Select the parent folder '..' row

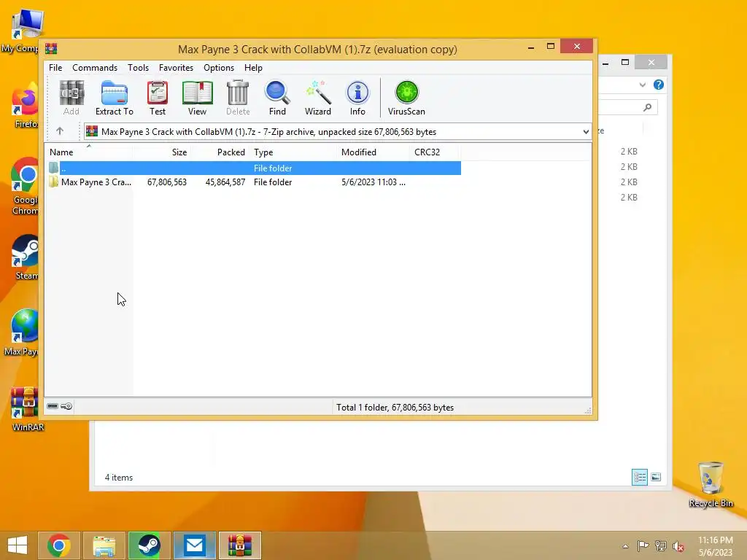pyautogui.click(x=254, y=168)
